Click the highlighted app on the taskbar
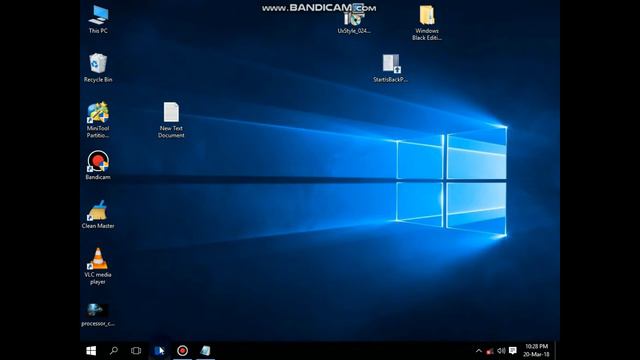 pos(159,351)
